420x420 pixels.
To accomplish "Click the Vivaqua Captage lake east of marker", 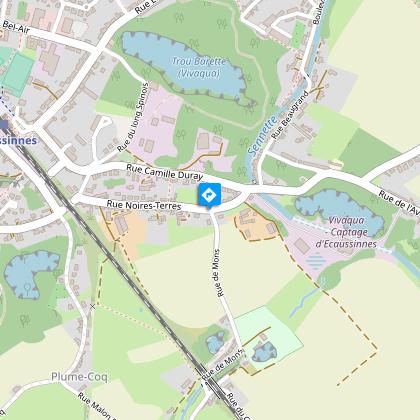I will (x=340, y=211).
